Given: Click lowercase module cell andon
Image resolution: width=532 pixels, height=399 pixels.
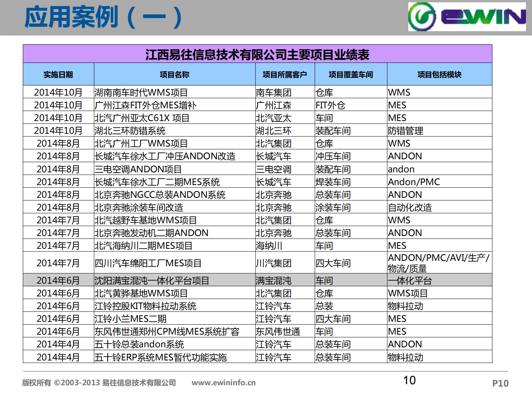Looking at the screenshot, I should coord(439,169).
